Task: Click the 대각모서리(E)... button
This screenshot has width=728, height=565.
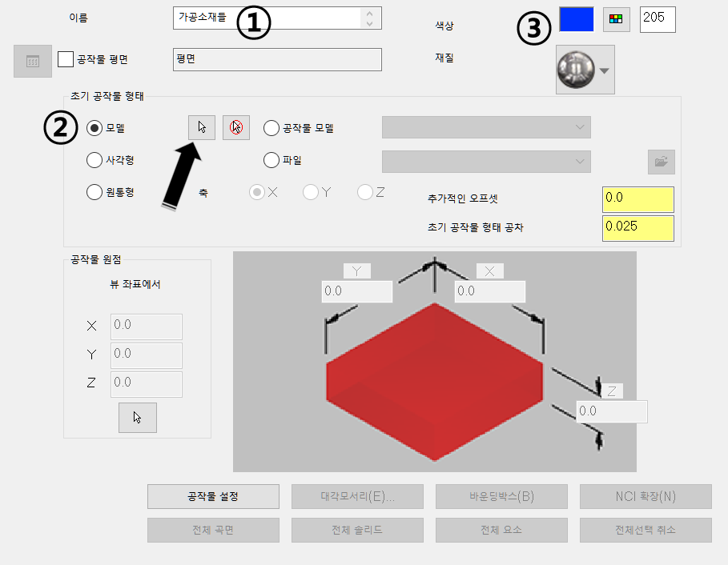Action: tap(357, 496)
